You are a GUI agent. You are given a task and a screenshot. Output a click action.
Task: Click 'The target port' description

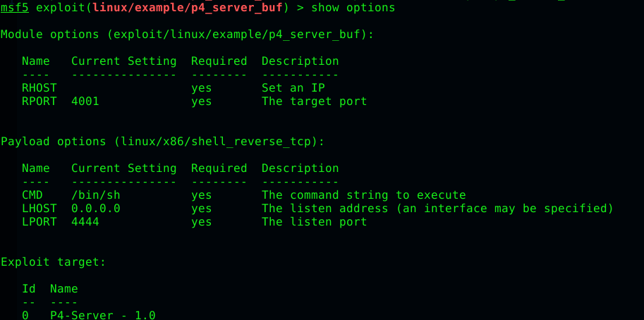(x=314, y=101)
